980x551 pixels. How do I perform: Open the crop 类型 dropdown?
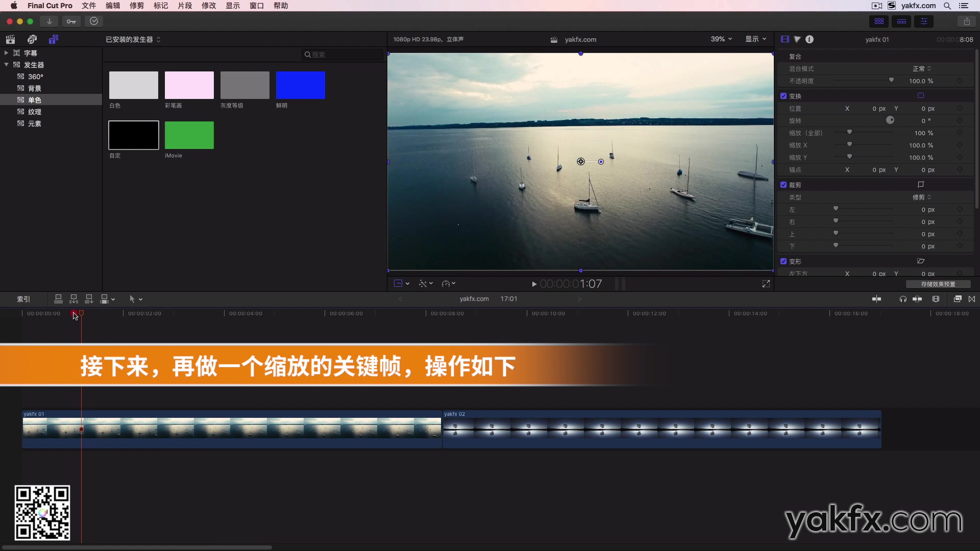click(922, 197)
